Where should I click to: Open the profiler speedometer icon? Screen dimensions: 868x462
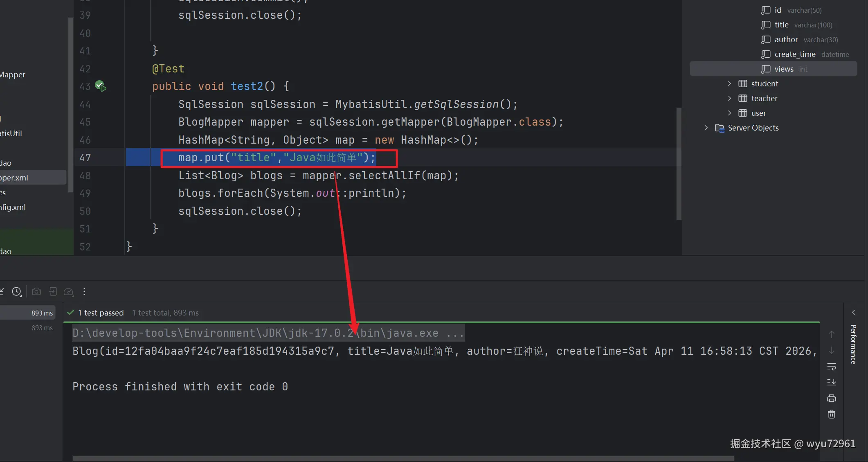69,292
